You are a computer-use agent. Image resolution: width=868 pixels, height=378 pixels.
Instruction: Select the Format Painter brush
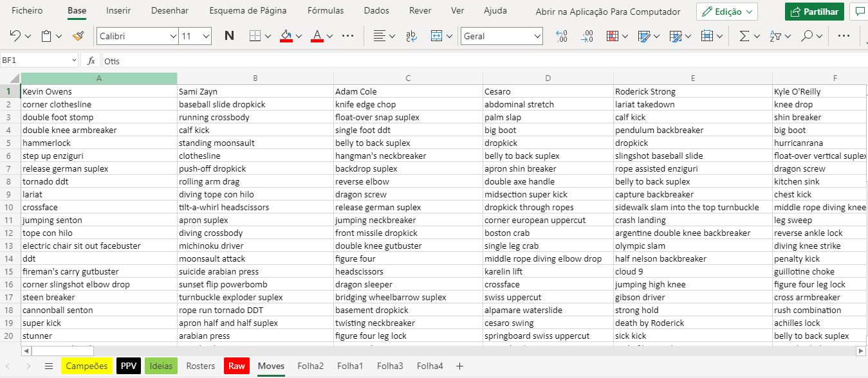tap(78, 36)
